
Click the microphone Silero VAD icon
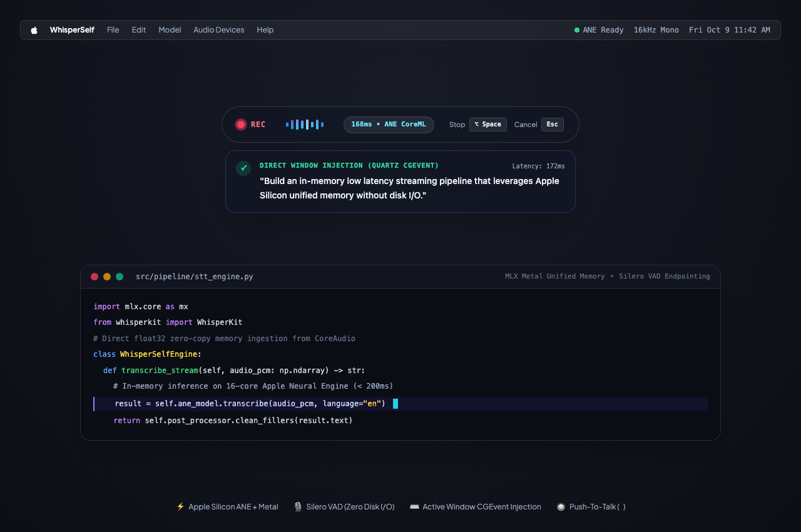[298, 506]
